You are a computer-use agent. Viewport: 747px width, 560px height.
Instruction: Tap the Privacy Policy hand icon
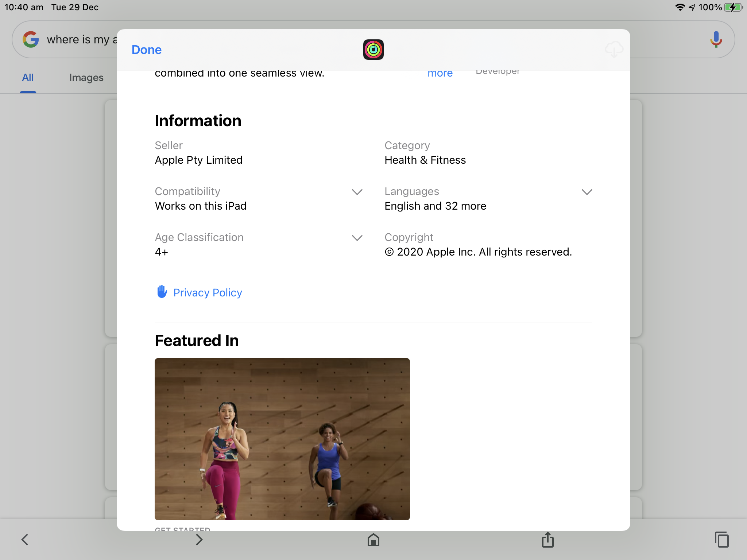(162, 292)
